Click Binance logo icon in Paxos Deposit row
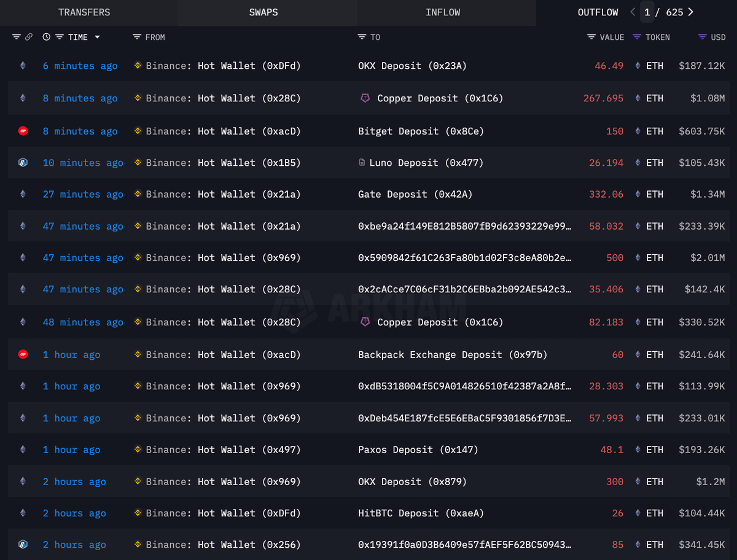737x560 pixels. [138, 449]
